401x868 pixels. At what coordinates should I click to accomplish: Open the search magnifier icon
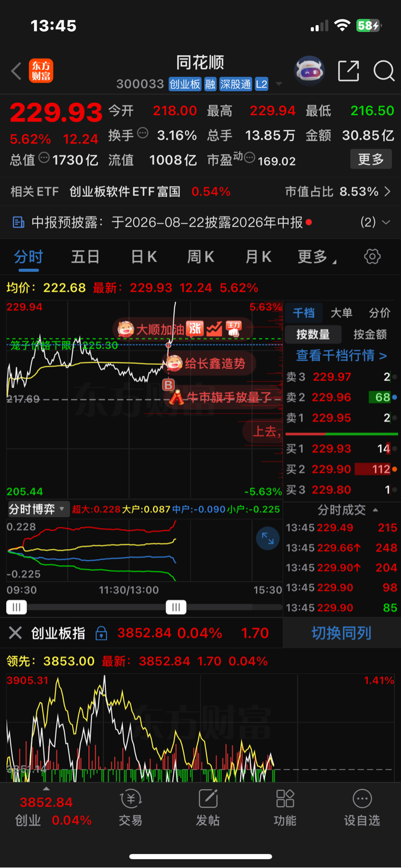click(384, 71)
